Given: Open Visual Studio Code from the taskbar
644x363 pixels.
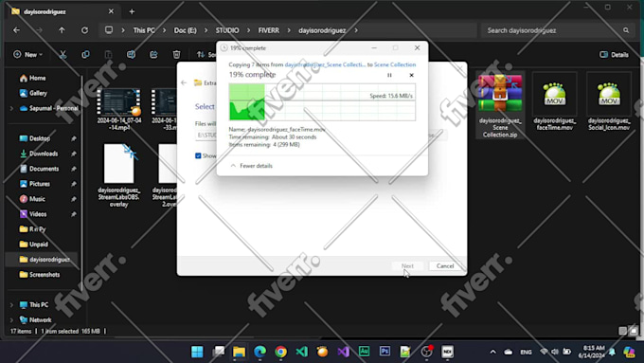Looking at the screenshot, I should 302,352.
